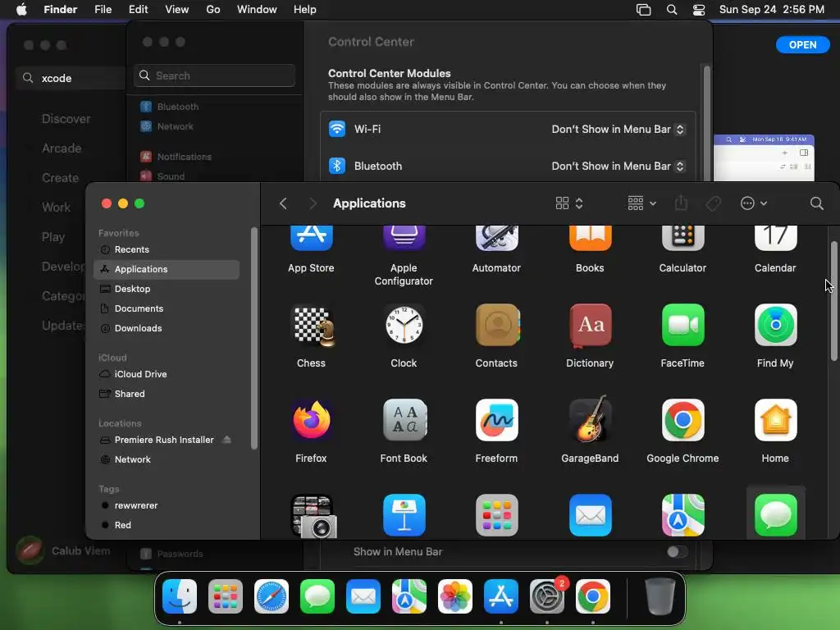The width and height of the screenshot is (840, 630).
Task: Open the View menu
Action: click(x=177, y=10)
